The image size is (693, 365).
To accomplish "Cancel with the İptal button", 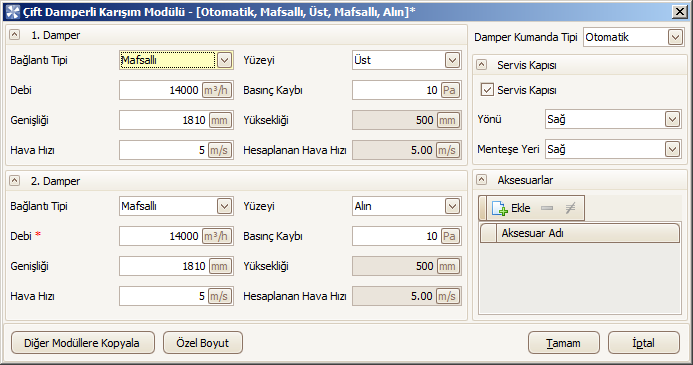I will click(644, 343).
